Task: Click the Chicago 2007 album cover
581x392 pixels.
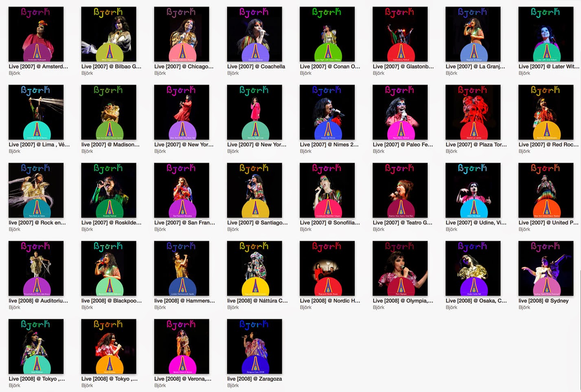Action: pyautogui.click(x=182, y=34)
